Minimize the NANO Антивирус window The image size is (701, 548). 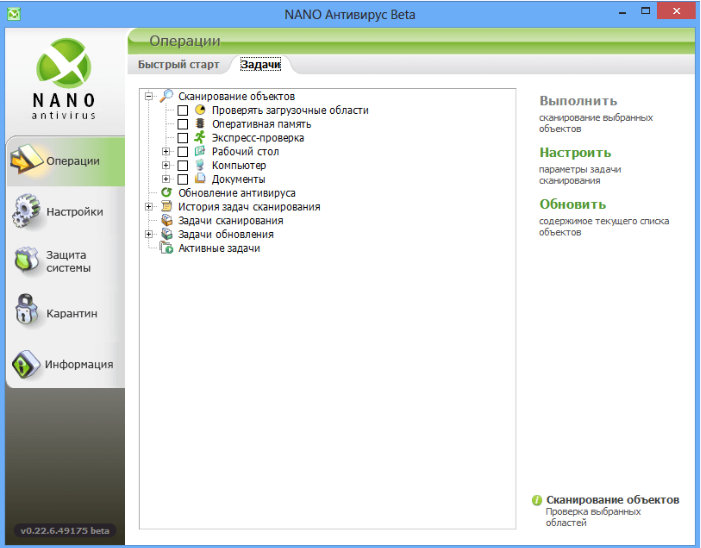tap(623, 13)
